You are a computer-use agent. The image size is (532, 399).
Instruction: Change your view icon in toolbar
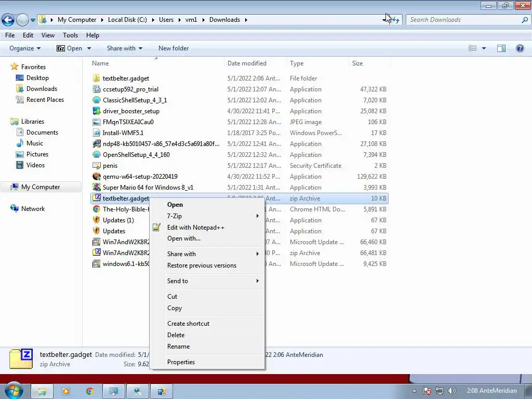472,48
